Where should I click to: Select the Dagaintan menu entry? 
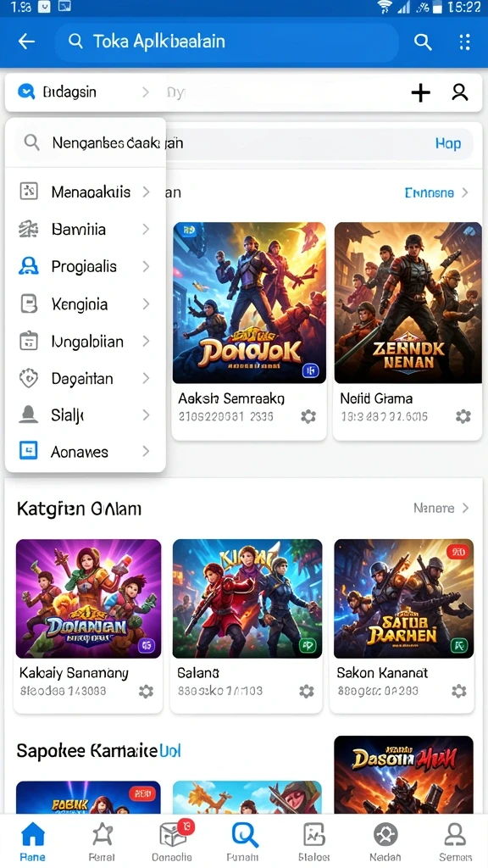(86, 379)
